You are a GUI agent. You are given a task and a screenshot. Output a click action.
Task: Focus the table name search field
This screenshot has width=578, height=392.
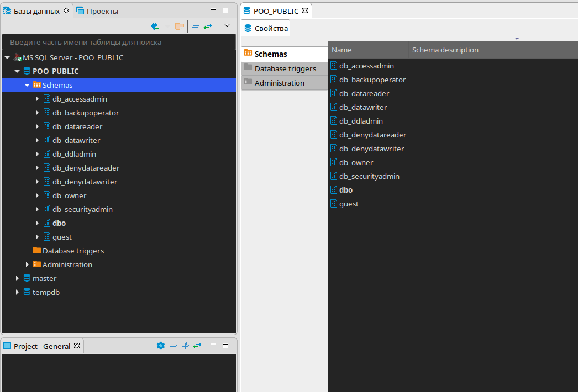pos(119,42)
